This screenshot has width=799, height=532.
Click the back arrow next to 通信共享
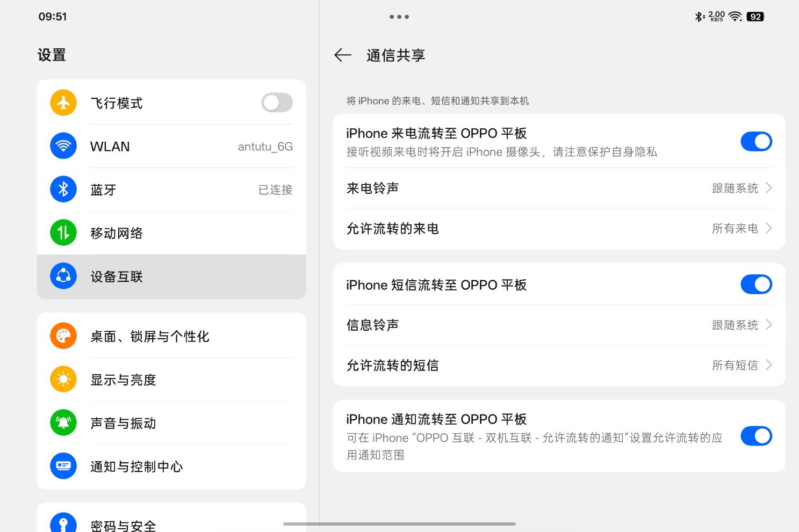[343, 55]
